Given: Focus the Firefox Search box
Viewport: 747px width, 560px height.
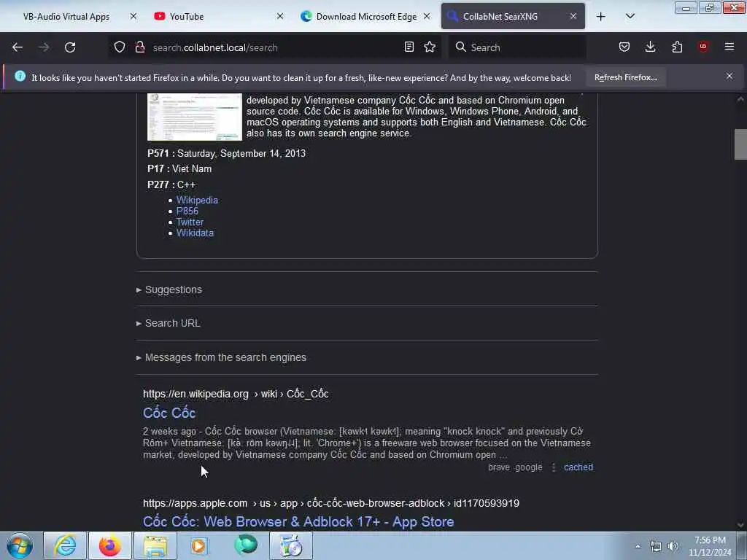Looking at the screenshot, I should coord(517,47).
